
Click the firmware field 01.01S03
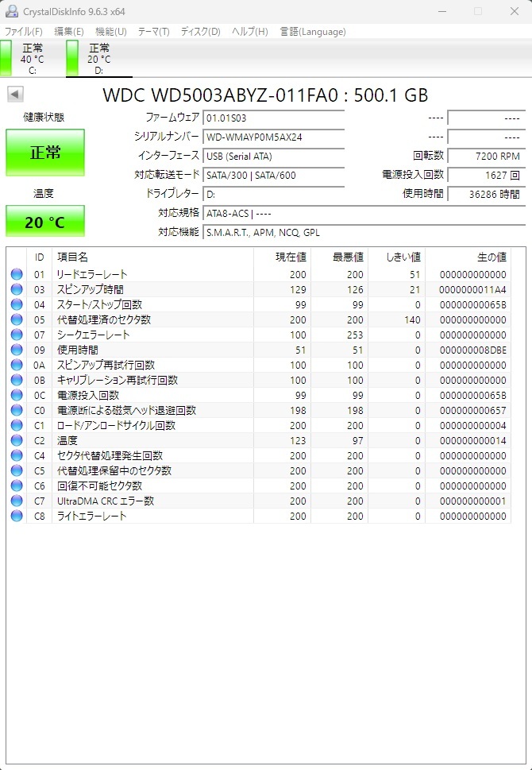tap(273, 118)
